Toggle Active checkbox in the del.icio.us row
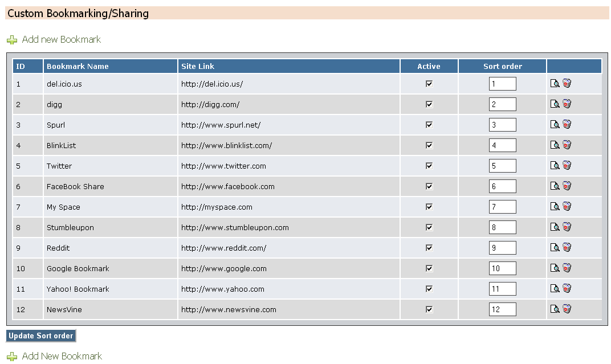Screen dimensions: 611x364 [x=429, y=84]
